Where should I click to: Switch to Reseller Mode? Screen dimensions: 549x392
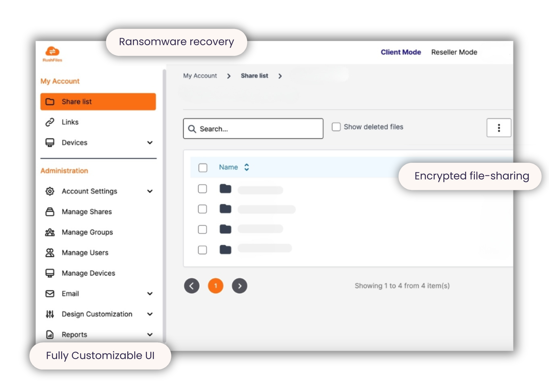coord(454,52)
